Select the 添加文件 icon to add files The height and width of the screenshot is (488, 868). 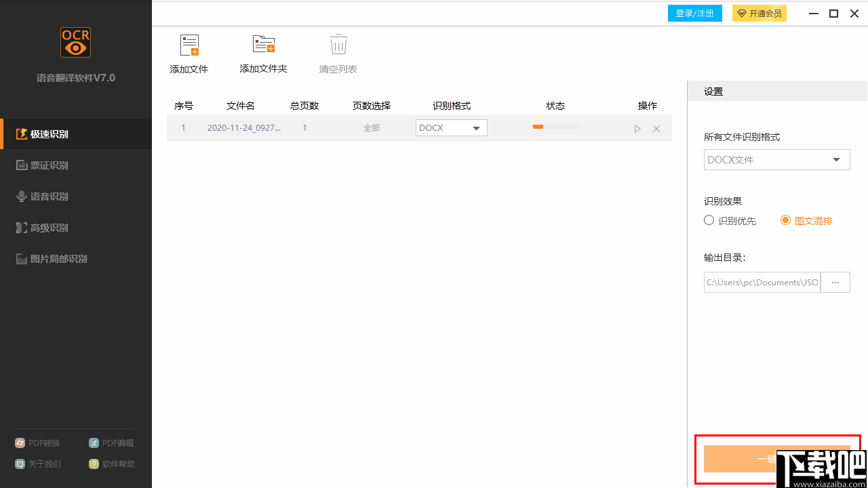(x=189, y=53)
